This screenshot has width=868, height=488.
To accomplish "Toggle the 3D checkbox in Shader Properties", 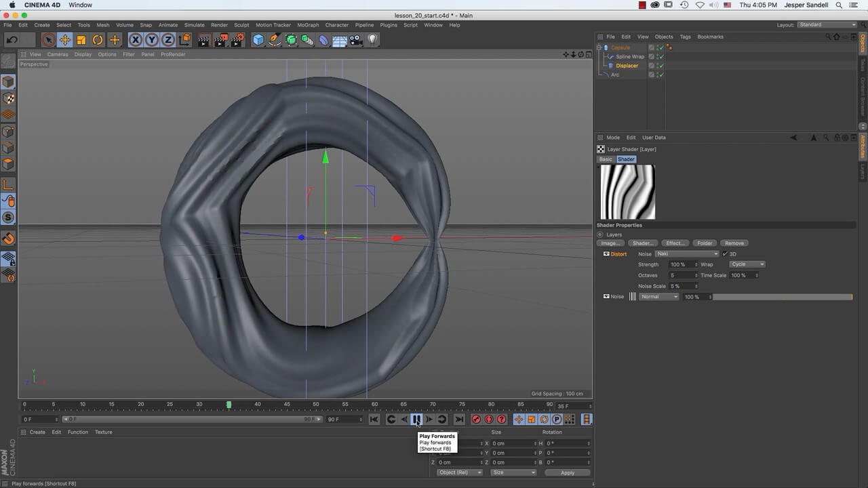I will [726, 253].
